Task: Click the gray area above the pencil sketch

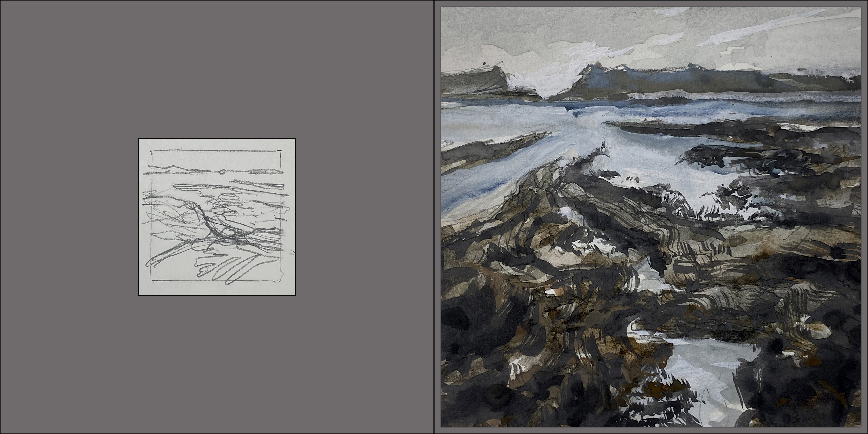Action: tap(217, 69)
